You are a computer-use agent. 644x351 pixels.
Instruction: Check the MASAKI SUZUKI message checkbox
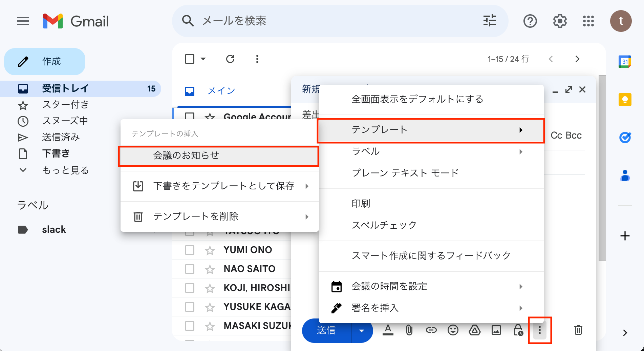coord(190,326)
